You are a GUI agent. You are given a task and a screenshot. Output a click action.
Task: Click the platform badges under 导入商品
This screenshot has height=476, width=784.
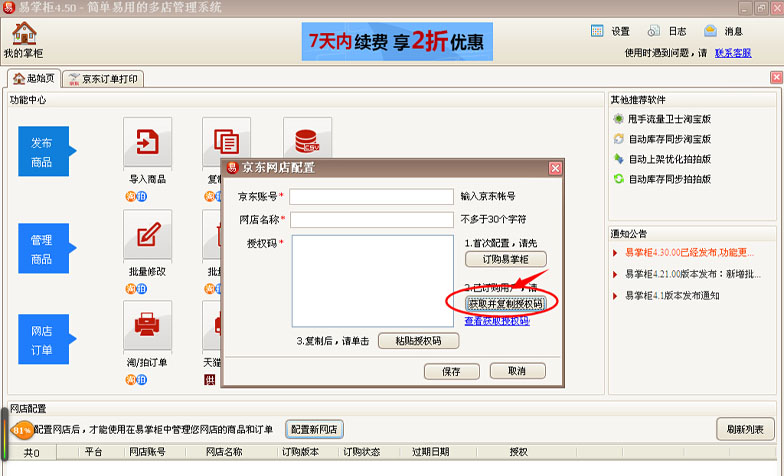pyautogui.click(x=136, y=196)
